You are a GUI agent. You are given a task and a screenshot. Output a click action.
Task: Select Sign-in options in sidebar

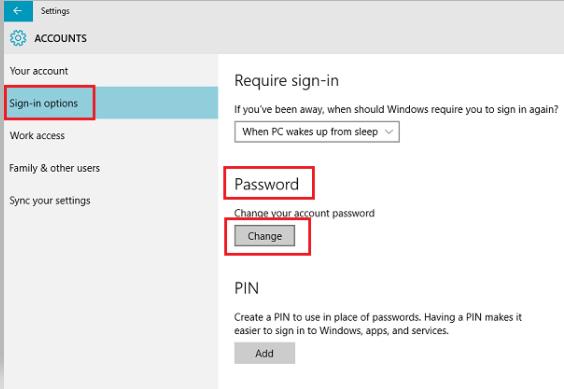point(111,103)
